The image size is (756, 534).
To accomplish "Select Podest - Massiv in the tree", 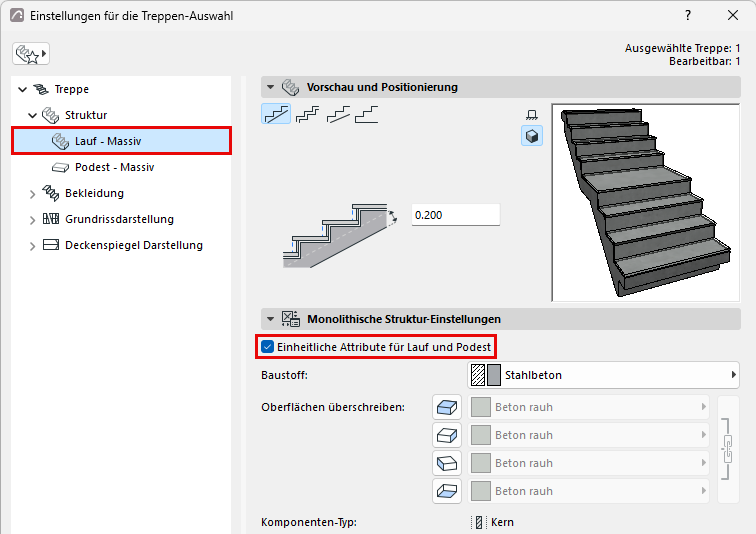I will [x=114, y=167].
